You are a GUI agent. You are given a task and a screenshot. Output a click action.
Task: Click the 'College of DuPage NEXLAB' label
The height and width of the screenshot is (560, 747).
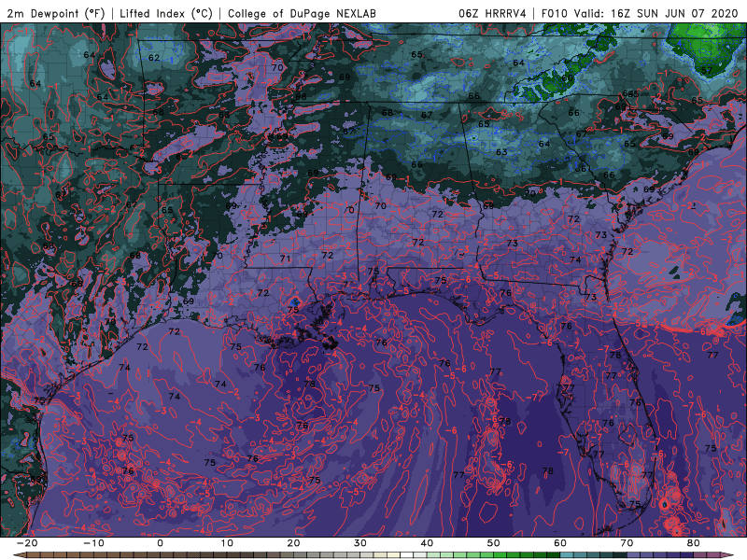coord(302,13)
